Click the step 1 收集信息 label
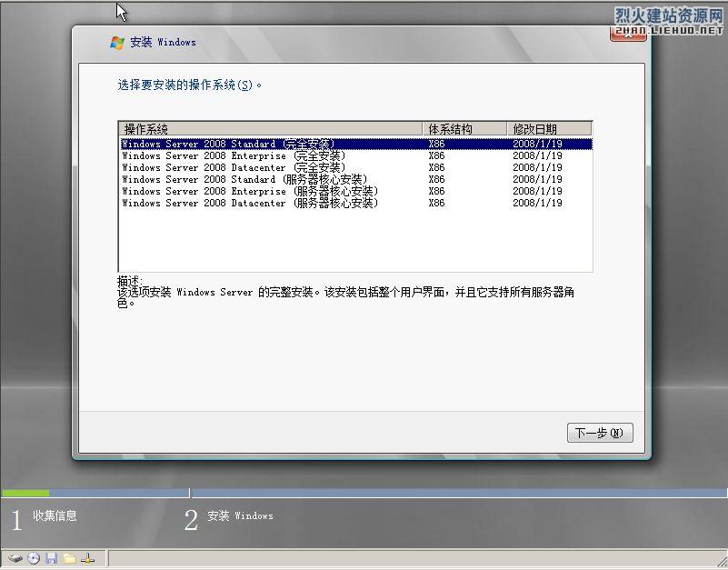 click(x=55, y=515)
